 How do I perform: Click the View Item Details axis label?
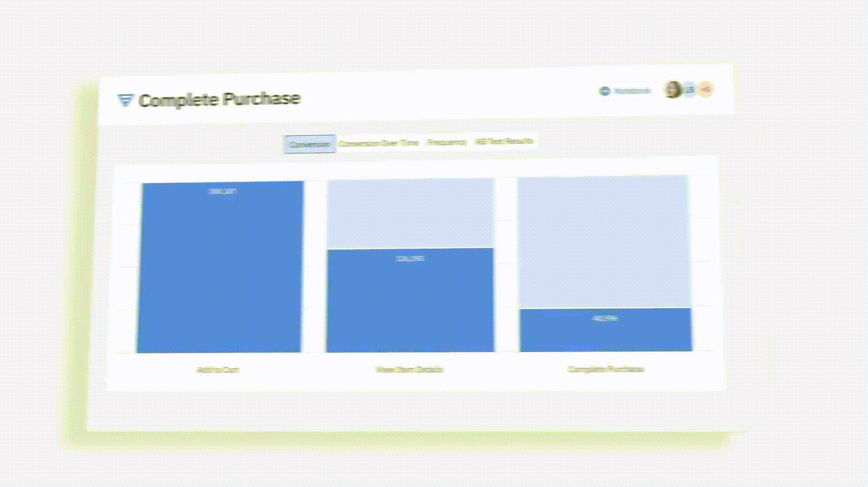click(x=409, y=370)
